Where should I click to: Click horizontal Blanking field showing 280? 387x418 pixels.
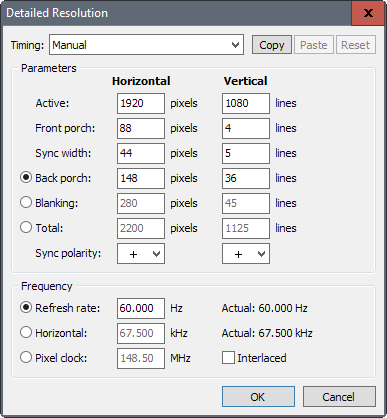coord(141,203)
